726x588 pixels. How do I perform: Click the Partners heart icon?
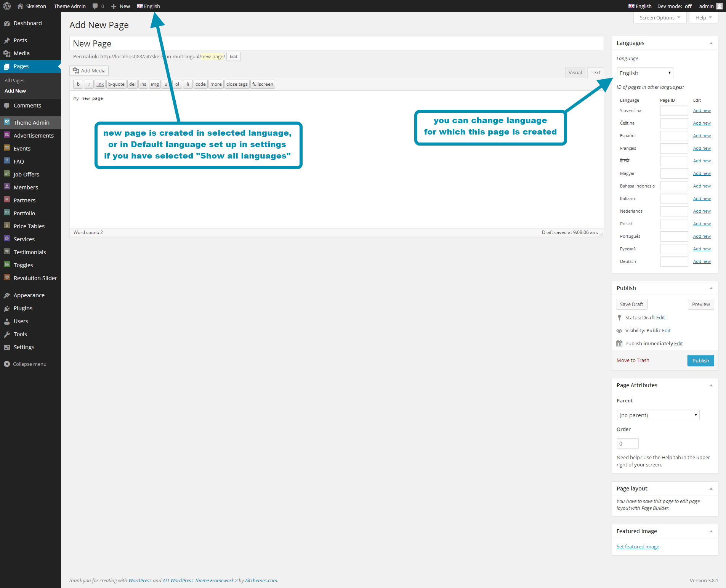coord(7,200)
